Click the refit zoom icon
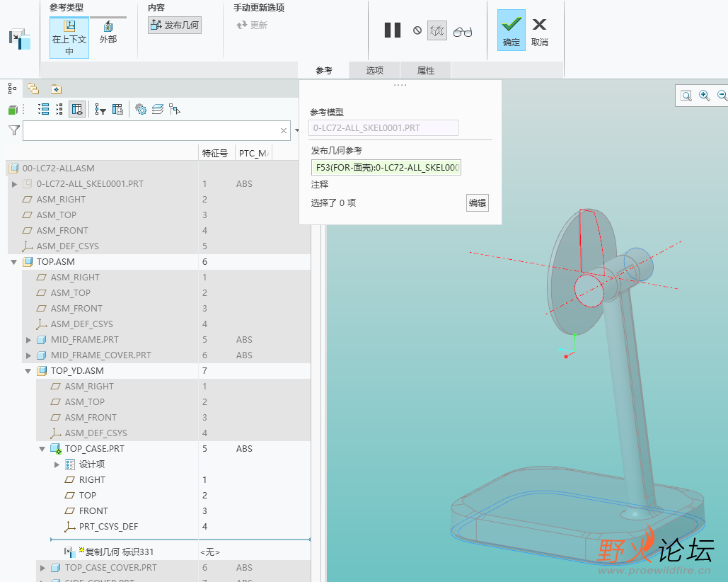Screen dimensions: 728x582 tap(686, 96)
